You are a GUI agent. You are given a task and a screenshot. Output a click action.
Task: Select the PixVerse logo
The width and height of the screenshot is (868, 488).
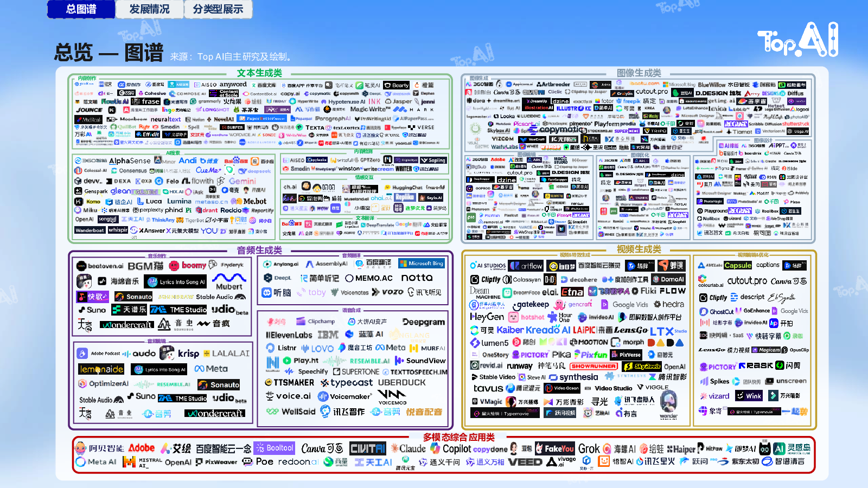point(626,355)
